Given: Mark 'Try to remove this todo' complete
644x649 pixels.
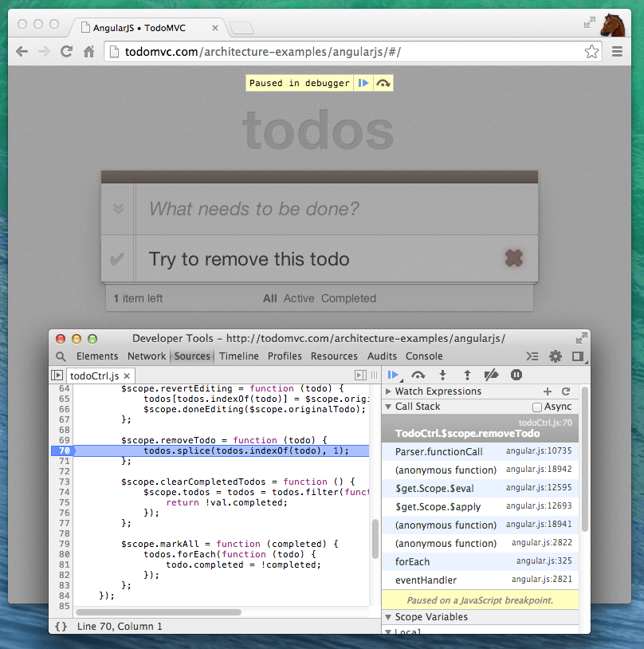Looking at the screenshot, I should [117, 259].
